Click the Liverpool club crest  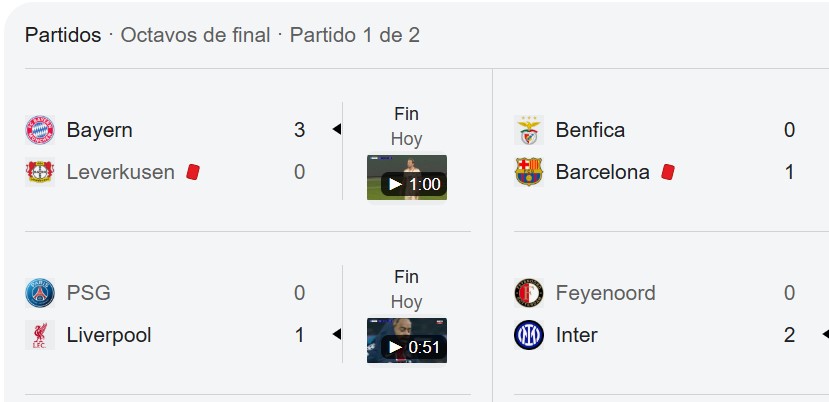coord(40,335)
